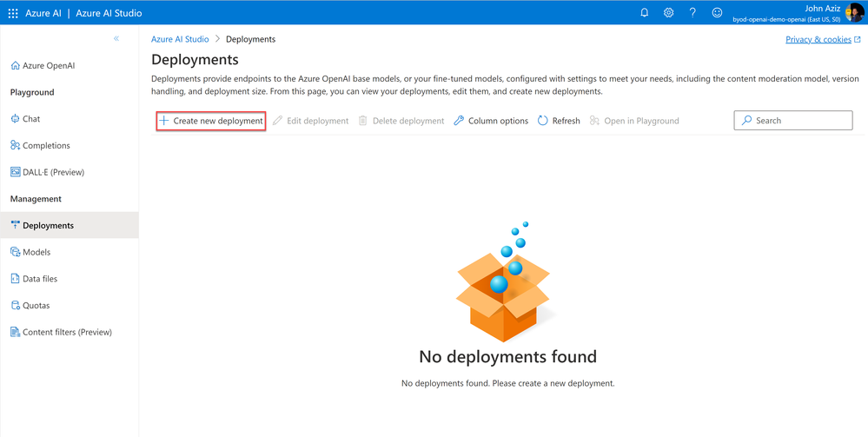Click the No deployments found heading

tap(507, 356)
